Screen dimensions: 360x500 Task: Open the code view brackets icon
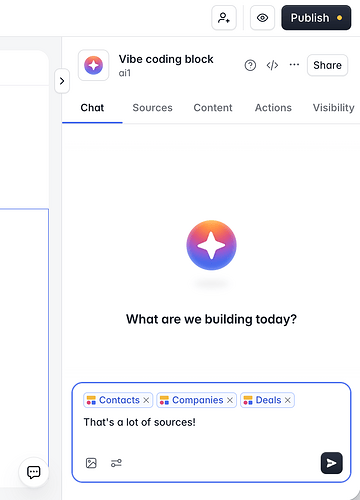pos(272,65)
